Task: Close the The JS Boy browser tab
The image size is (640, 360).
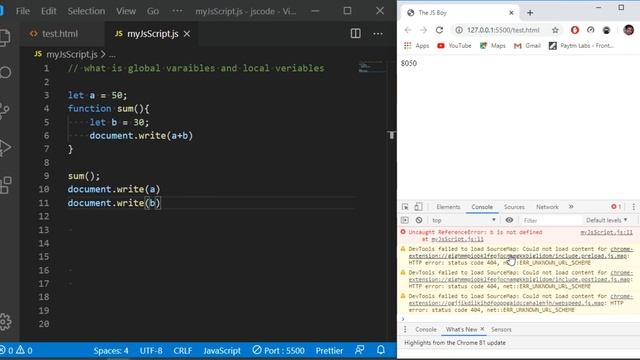Action: click(511, 13)
